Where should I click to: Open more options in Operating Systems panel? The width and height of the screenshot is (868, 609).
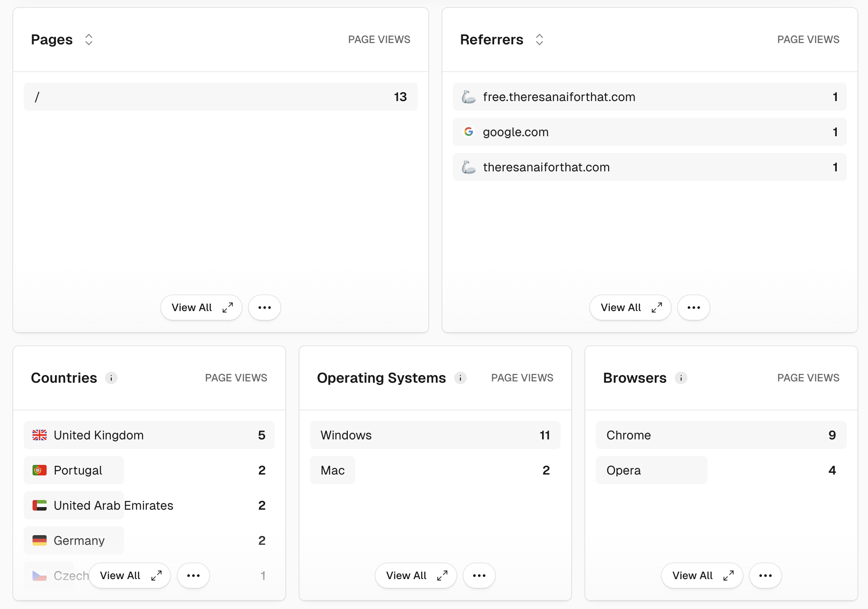tap(479, 576)
